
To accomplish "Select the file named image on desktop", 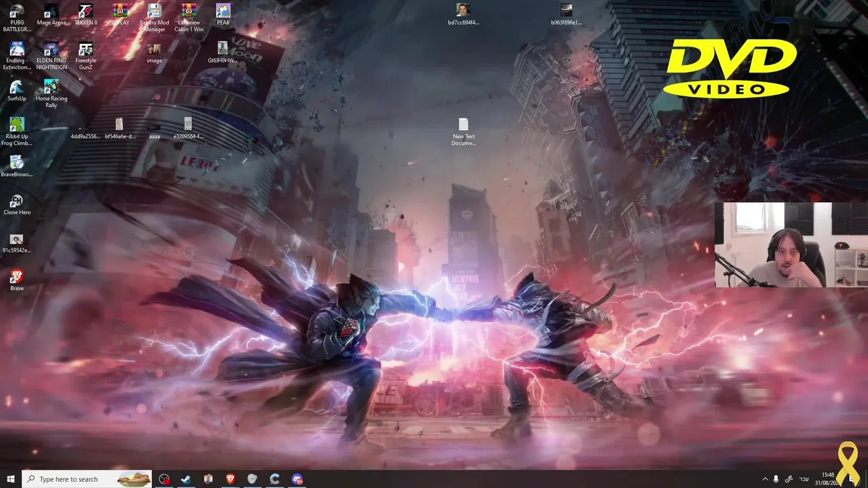I will pyautogui.click(x=154, y=53).
